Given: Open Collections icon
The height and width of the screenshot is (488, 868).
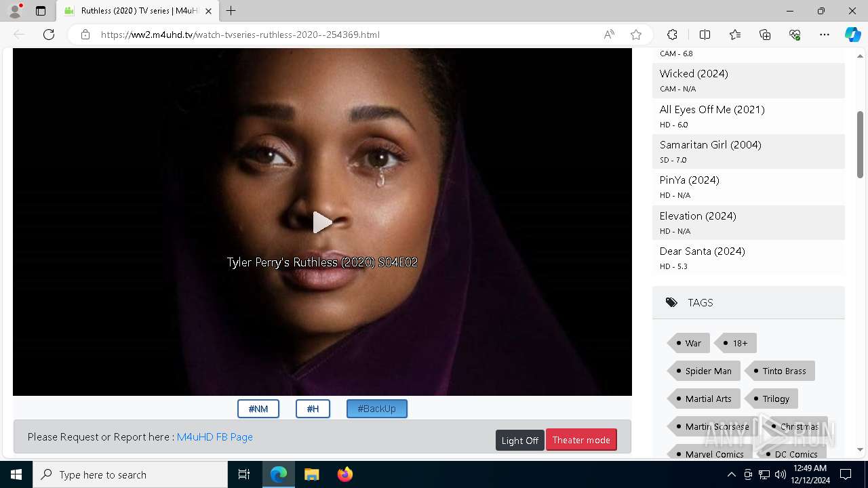Looking at the screenshot, I should (765, 35).
